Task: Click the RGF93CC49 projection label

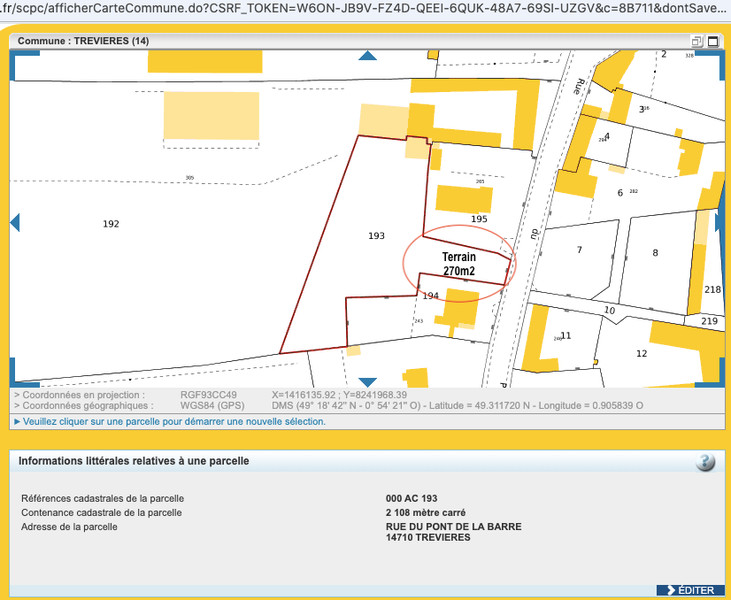Action: coord(208,395)
